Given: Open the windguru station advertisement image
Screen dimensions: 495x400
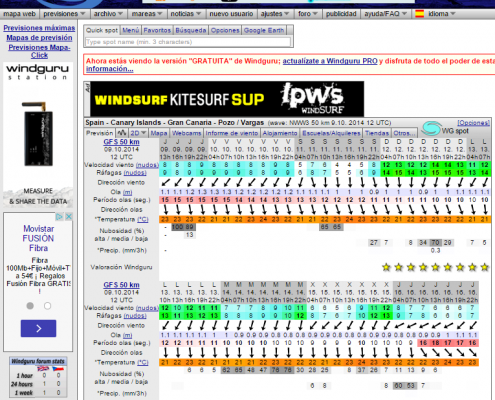Looking at the screenshot, I should point(38,135).
